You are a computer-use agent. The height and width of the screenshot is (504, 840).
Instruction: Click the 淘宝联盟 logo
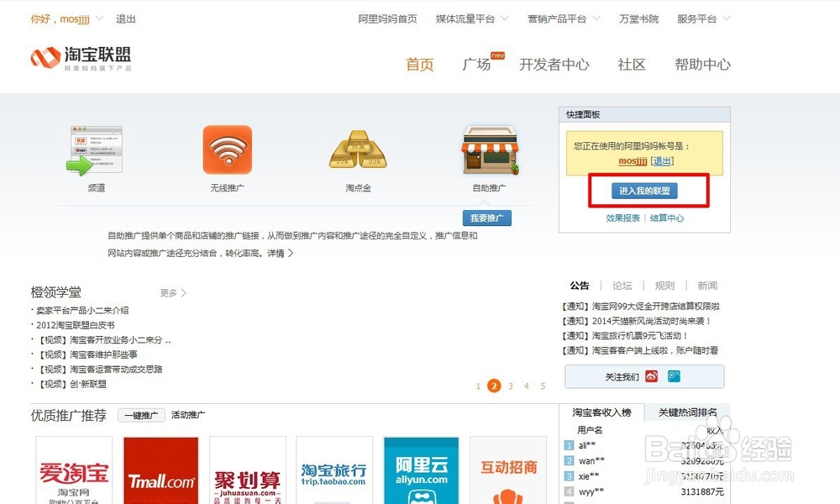coord(81,58)
